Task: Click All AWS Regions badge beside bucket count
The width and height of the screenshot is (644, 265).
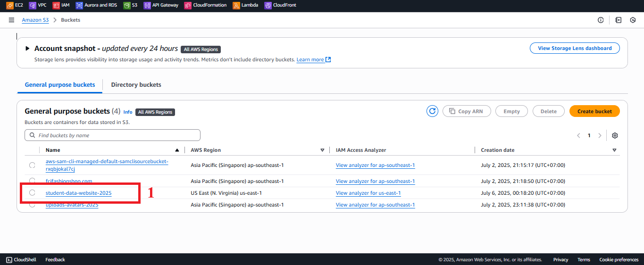Action: tap(155, 112)
